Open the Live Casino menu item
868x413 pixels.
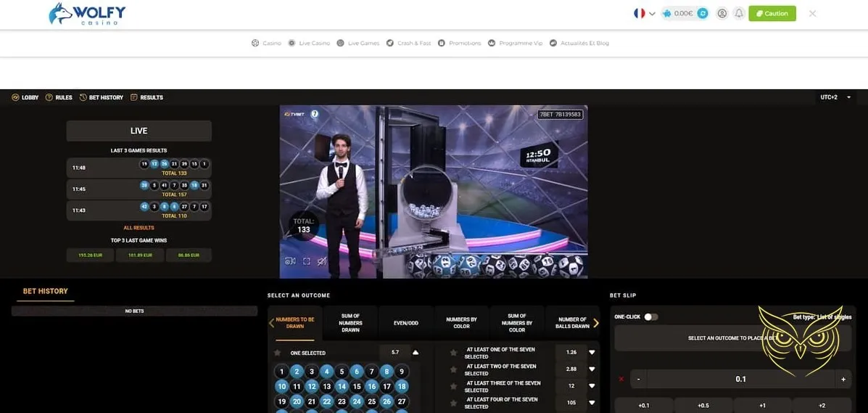pos(309,43)
